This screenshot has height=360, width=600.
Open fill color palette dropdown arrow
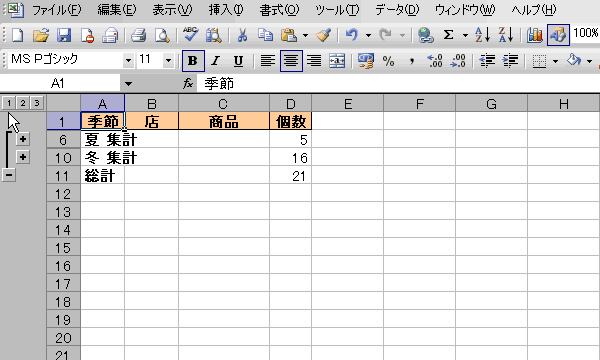point(590,61)
